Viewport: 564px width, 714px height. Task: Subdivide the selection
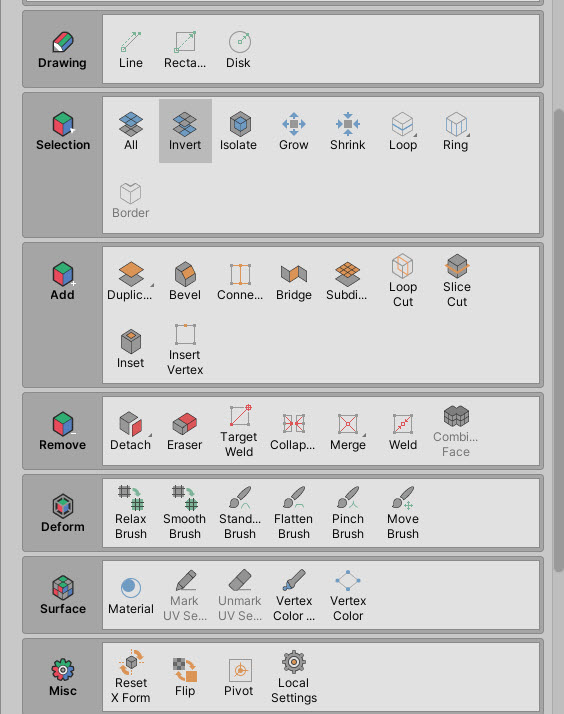pyautogui.click(x=347, y=281)
